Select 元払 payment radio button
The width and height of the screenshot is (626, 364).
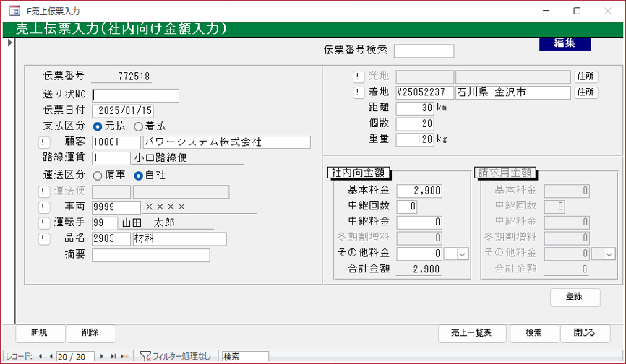click(98, 127)
